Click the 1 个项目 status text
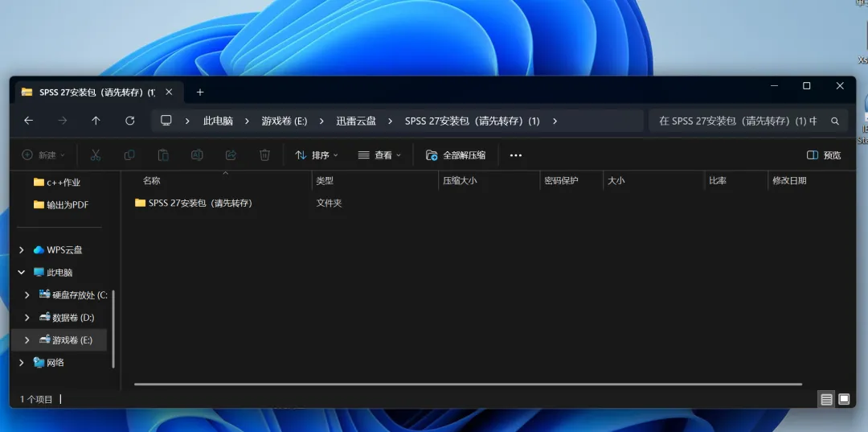 pyautogui.click(x=36, y=399)
